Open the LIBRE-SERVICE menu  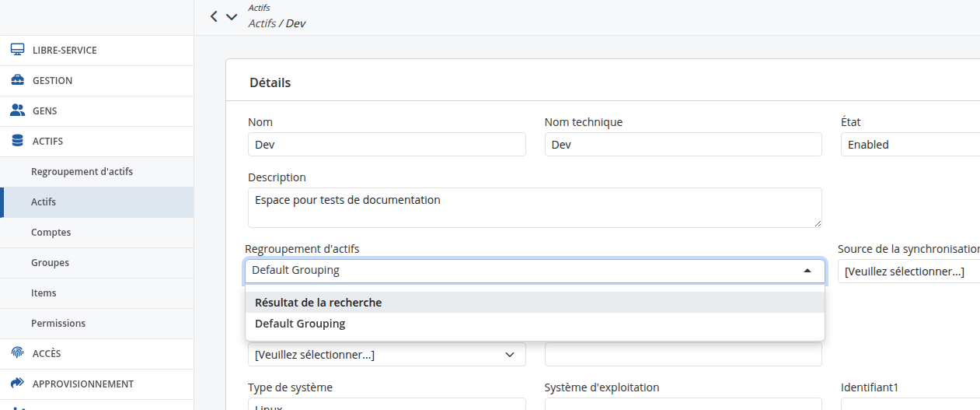[96, 50]
